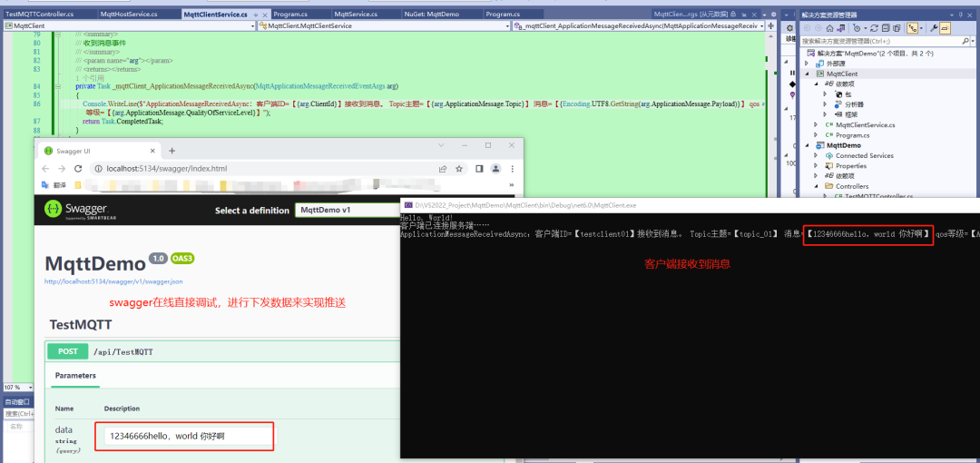Expand the POST /api/TestMQTT operation
Screen dimensions: 980x463
click(x=223, y=351)
